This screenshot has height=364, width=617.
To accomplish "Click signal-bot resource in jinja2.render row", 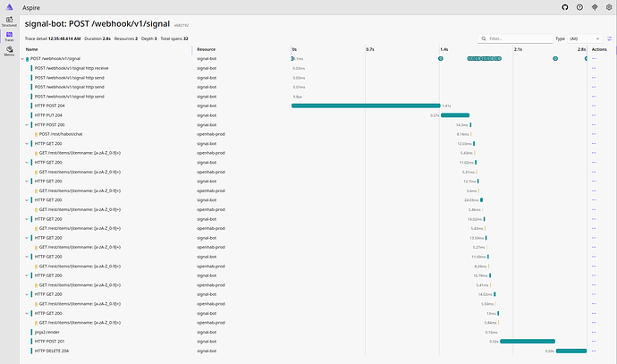I will tap(207, 332).
